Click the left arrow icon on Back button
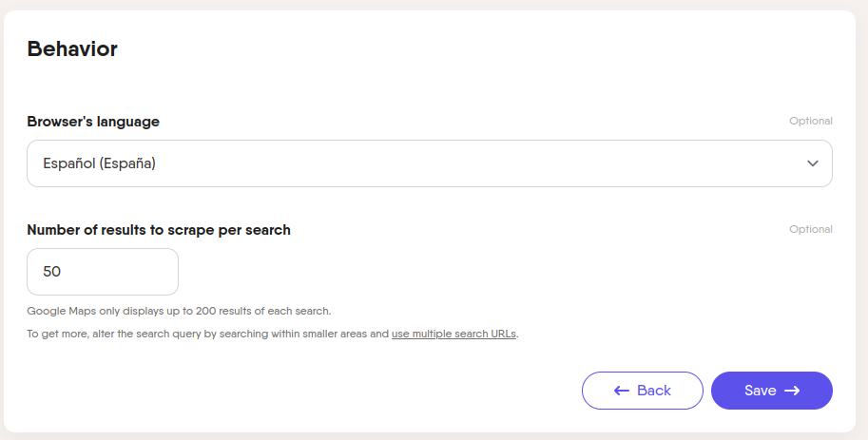This screenshot has width=868, height=440. click(622, 391)
